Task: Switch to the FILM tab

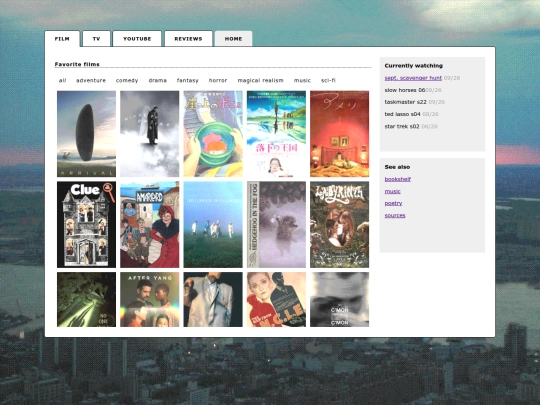Action: pyautogui.click(x=62, y=39)
